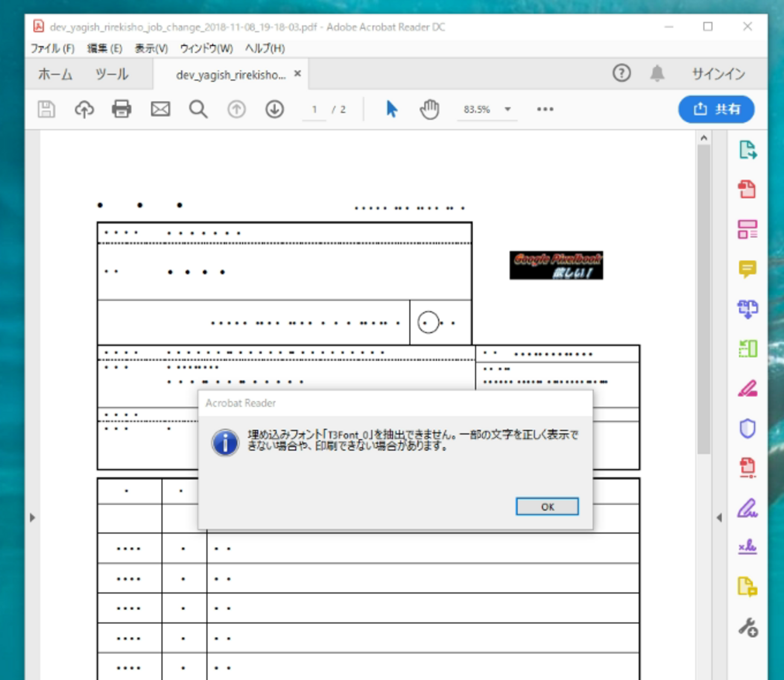Open the help question mark icon
784x680 pixels.
[x=621, y=74]
